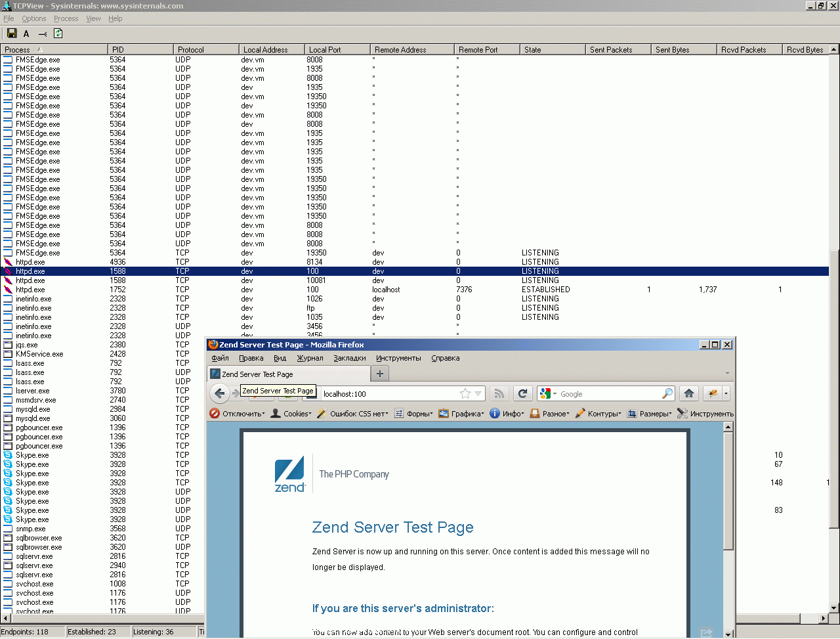Open the Firefox Home page button
The height and width of the screenshot is (639, 840).
tap(689, 393)
